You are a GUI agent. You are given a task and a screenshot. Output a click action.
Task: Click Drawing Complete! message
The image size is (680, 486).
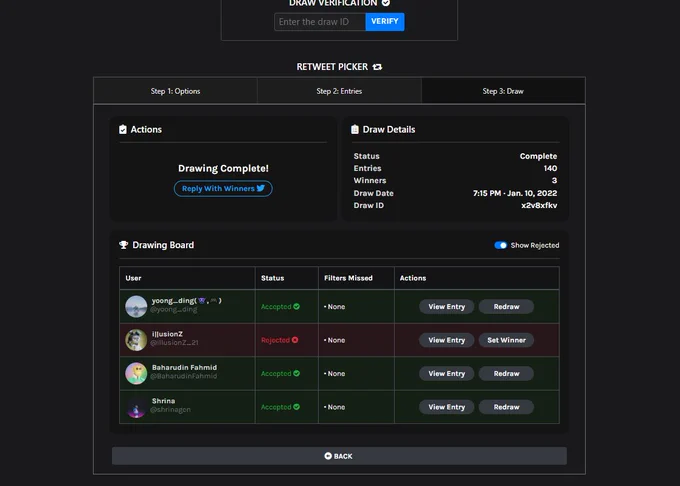click(x=223, y=168)
